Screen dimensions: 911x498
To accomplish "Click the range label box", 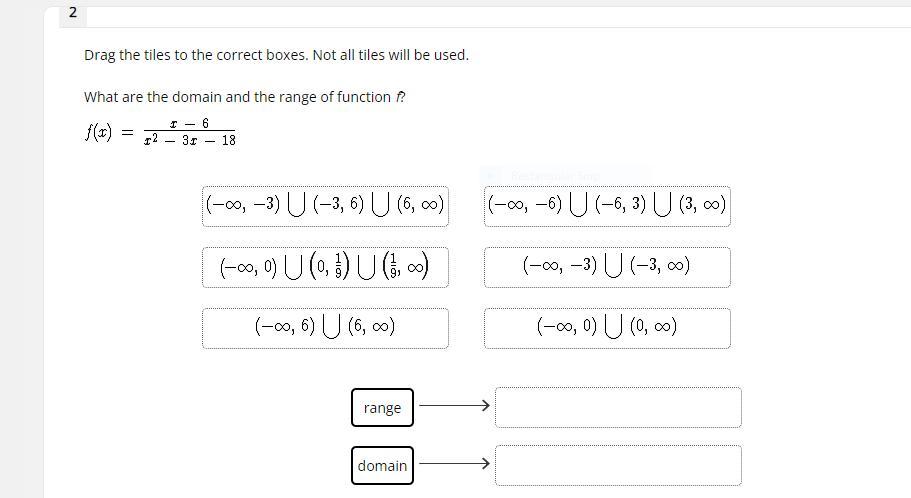I will coord(382,408).
